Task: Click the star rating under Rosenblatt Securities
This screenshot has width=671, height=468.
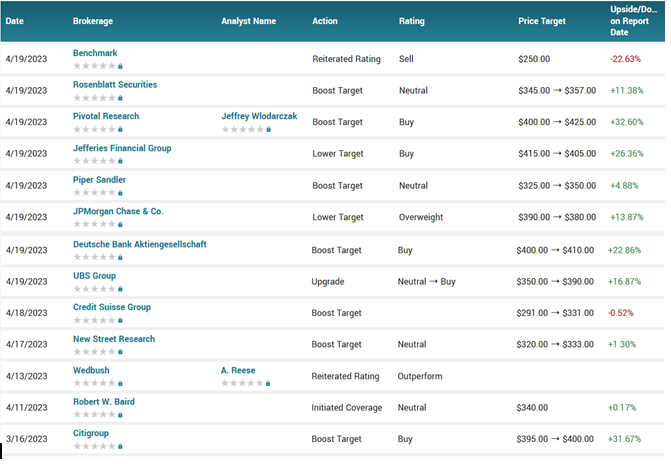Action: (95, 98)
